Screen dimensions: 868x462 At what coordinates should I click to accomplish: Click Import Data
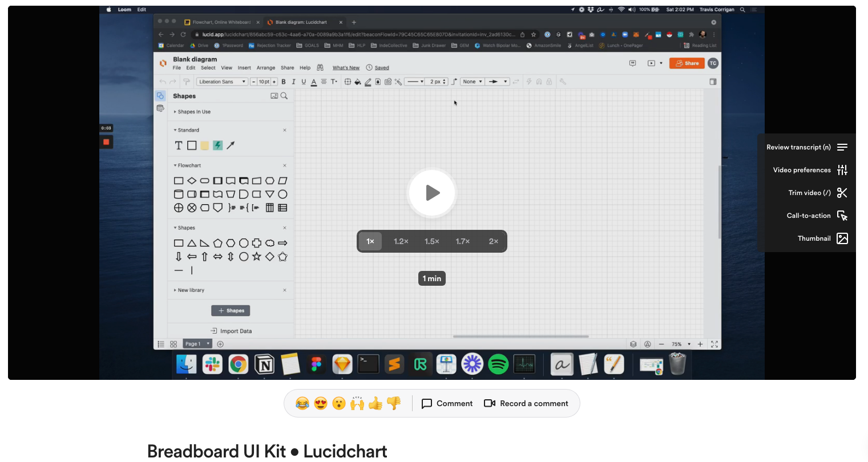coord(231,331)
